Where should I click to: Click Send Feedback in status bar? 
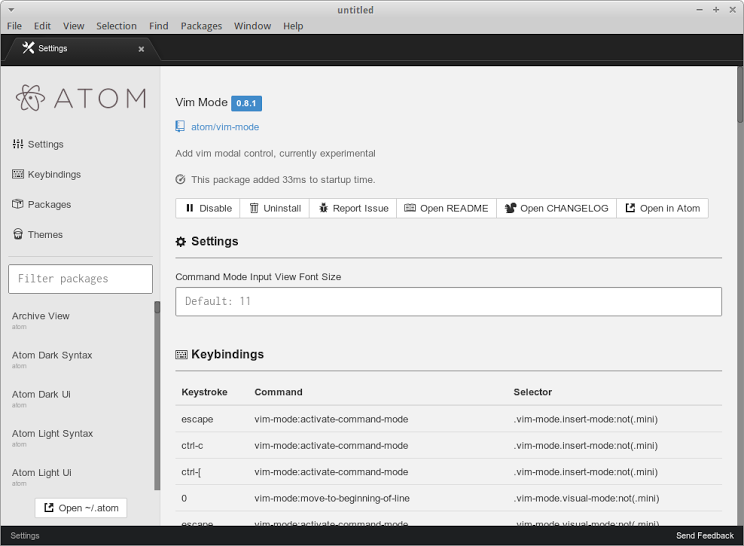tap(705, 536)
